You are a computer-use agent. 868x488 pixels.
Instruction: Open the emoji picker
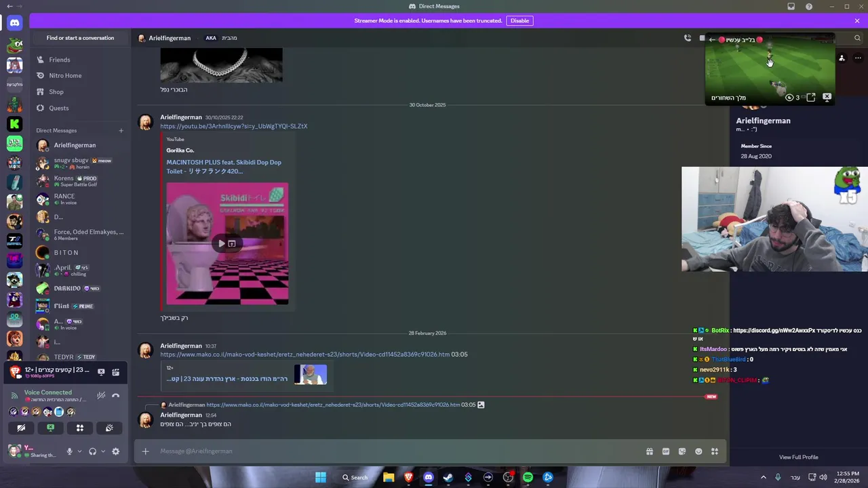(x=698, y=451)
